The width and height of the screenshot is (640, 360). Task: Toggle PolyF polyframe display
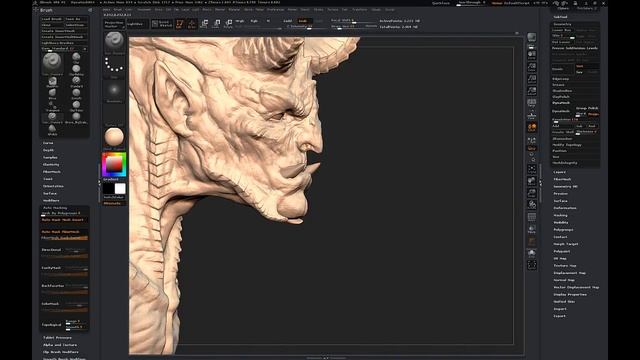531,217
